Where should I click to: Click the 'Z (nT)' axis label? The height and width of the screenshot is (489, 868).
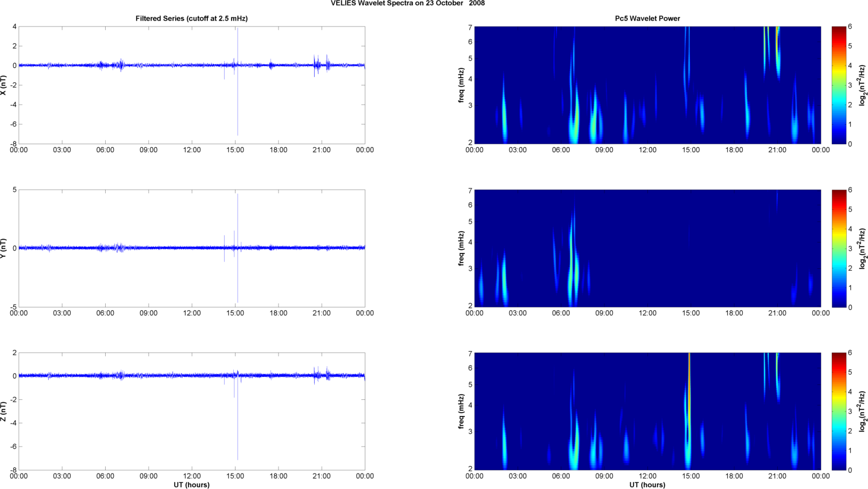click(x=4, y=411)
